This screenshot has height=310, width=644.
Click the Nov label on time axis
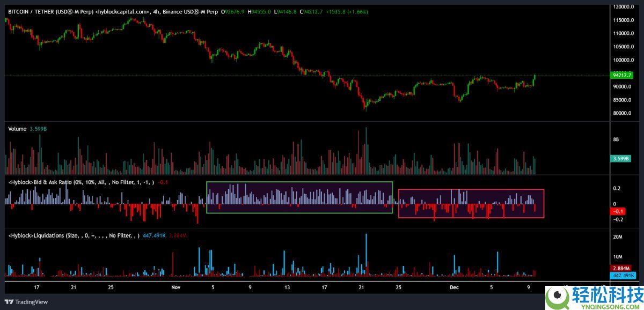[175, 287]
